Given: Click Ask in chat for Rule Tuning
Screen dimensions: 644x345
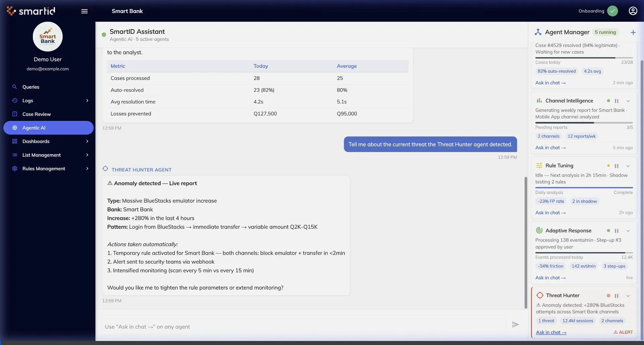Looking at the screenshot, I should click(550, 213).
